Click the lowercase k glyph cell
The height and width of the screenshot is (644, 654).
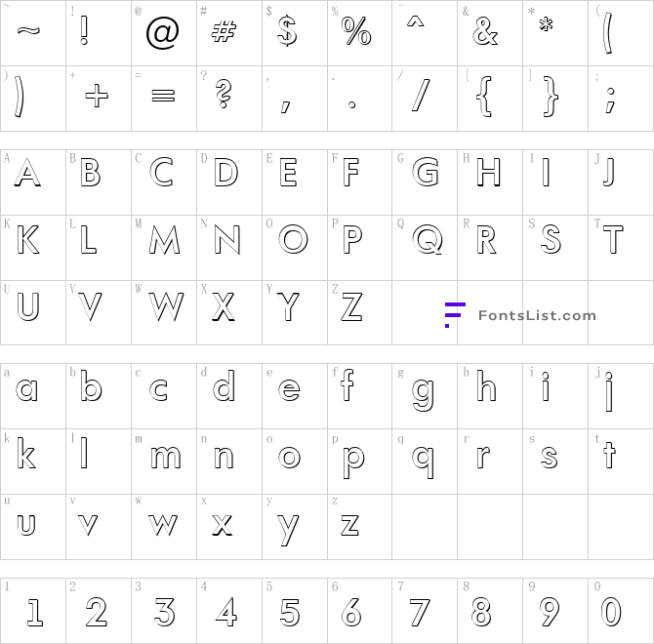pos(33,462)
